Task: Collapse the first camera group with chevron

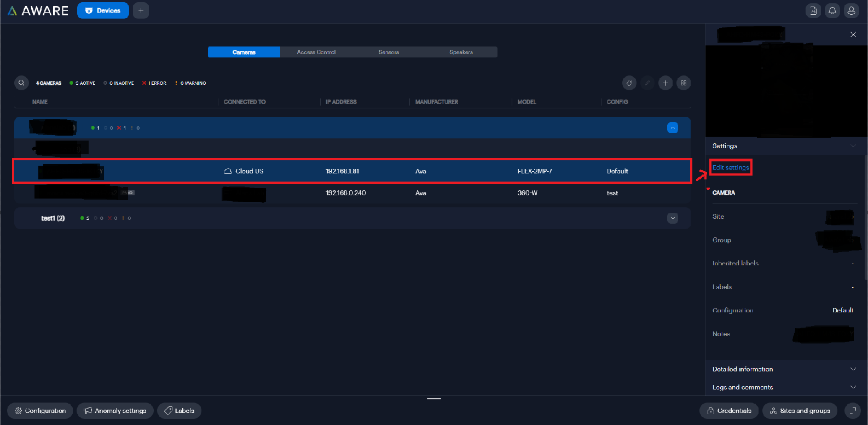Action: pos(673,127)
